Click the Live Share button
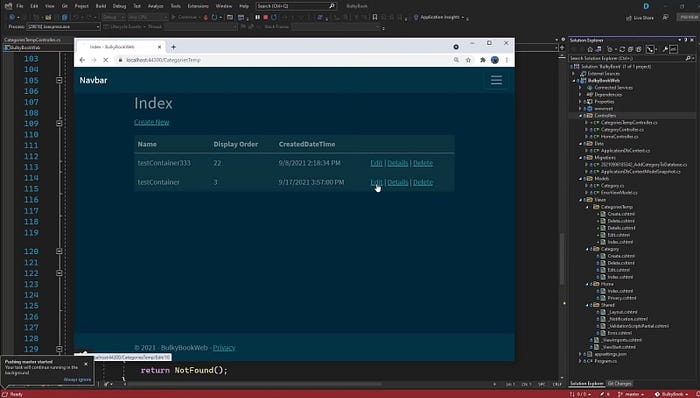The image size is (700, 398). pyautogui.click(x=640, y=18)
